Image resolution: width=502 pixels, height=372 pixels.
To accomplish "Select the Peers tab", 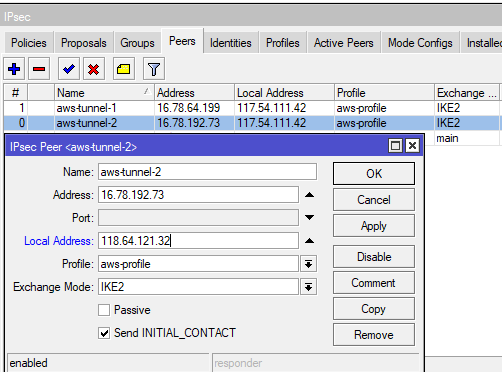I will pyautogui.click(x=182, y=41).
